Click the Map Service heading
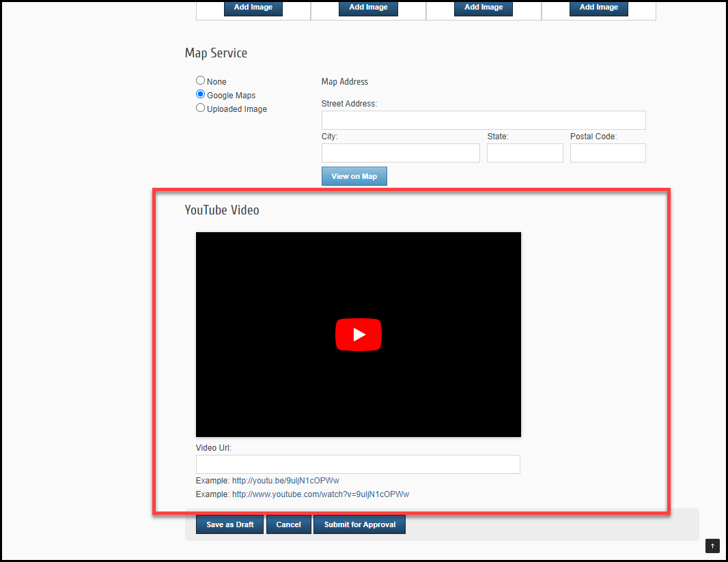 [x=216, y=53]
